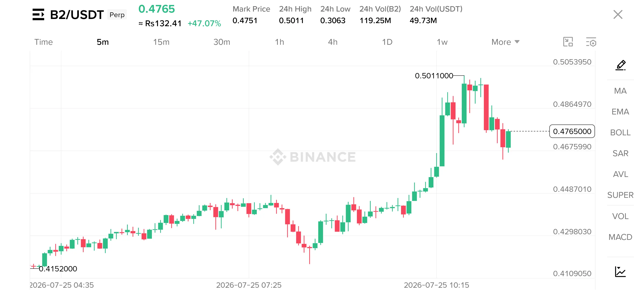Close the chart with the X icon

[618, 14]
